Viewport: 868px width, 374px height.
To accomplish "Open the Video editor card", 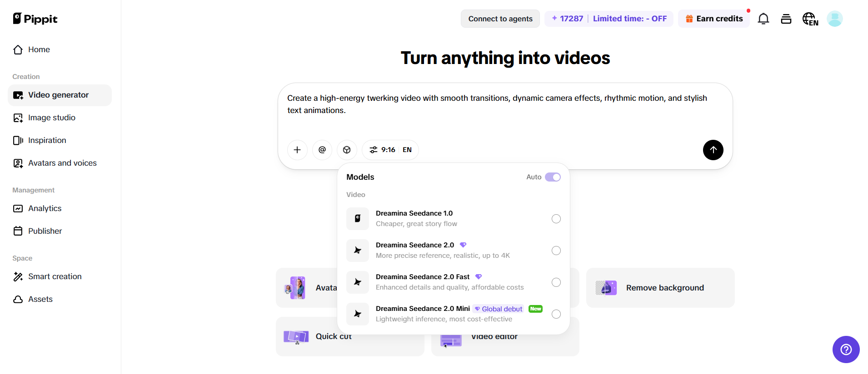I will [505, 345].
